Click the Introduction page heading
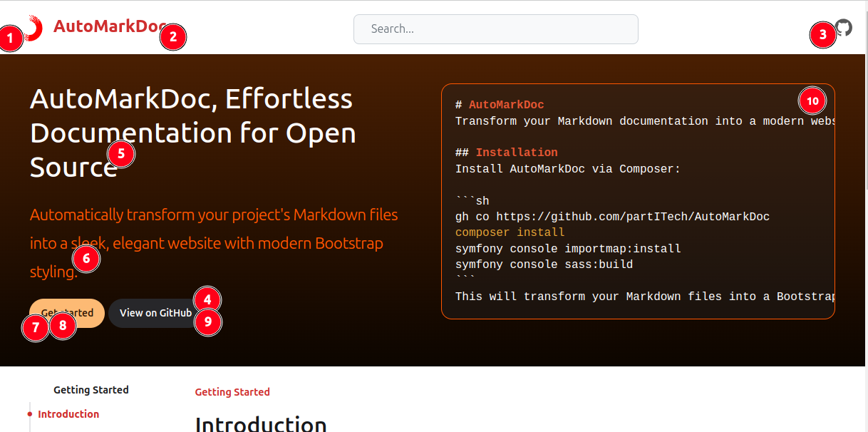 (x=261, y=424)
